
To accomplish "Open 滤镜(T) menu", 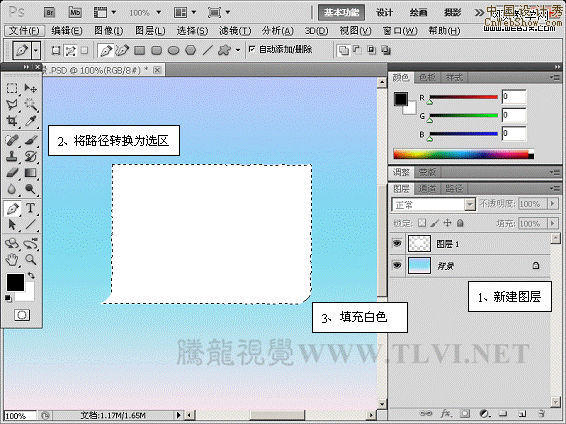I will click(x=235, y=31).
